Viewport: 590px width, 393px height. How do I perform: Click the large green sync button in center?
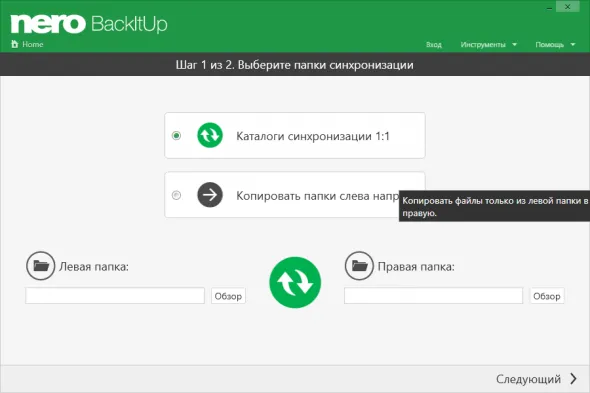click(295, 282)
